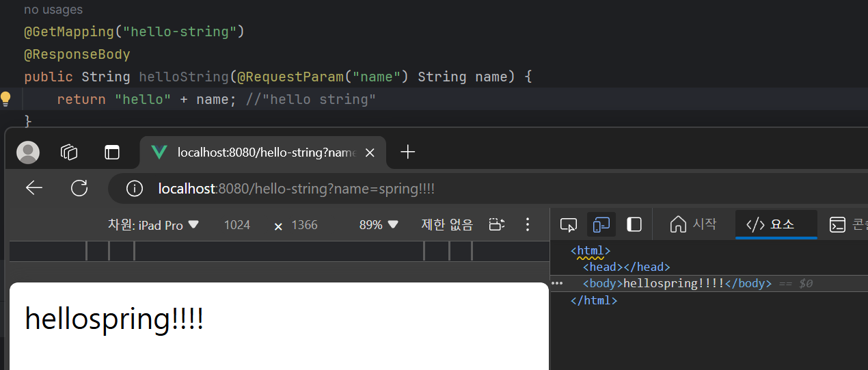Open the 제한 없음 throttling dropdown

click(x=447, y=224)
